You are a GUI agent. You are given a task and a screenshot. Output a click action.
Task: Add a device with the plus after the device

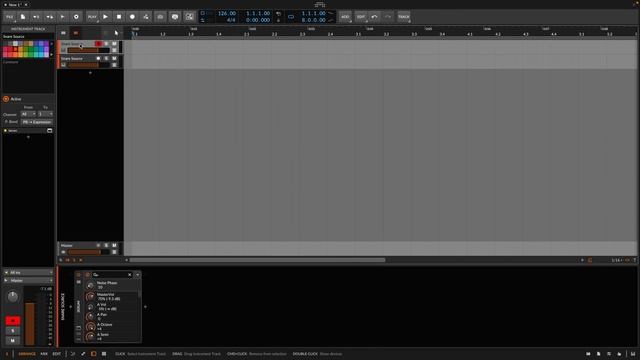145,307
